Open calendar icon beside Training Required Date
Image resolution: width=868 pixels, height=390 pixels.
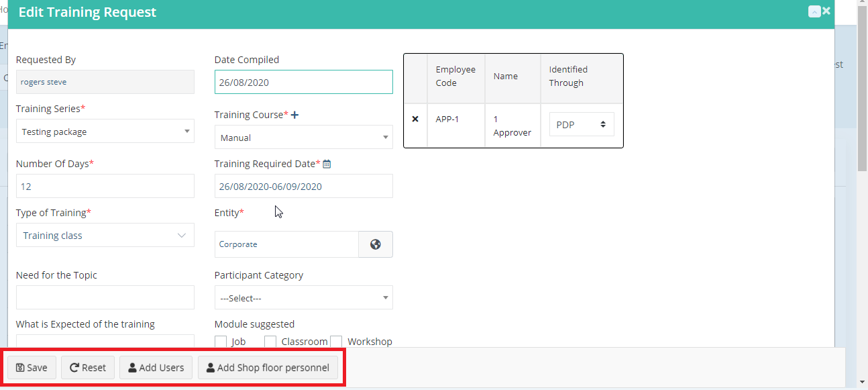point(327,164)
